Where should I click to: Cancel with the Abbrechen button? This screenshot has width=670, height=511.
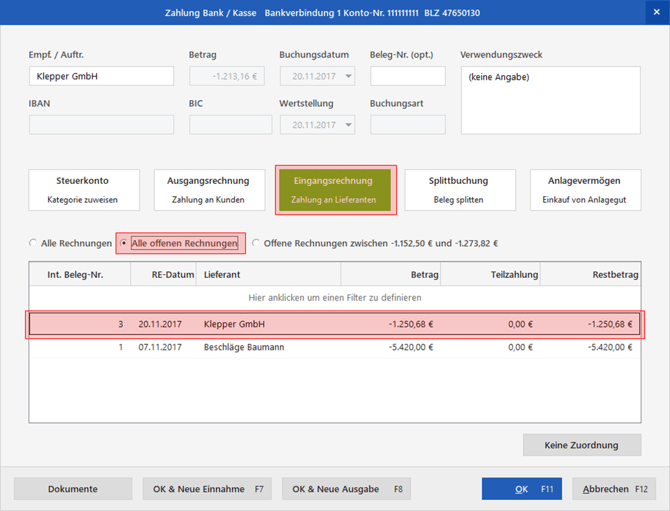[x=613, y=489]
